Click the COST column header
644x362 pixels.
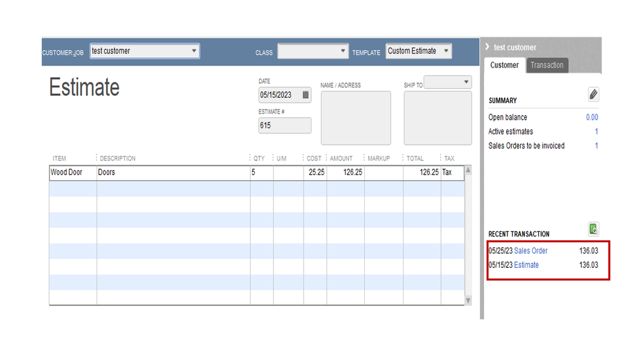314,158
